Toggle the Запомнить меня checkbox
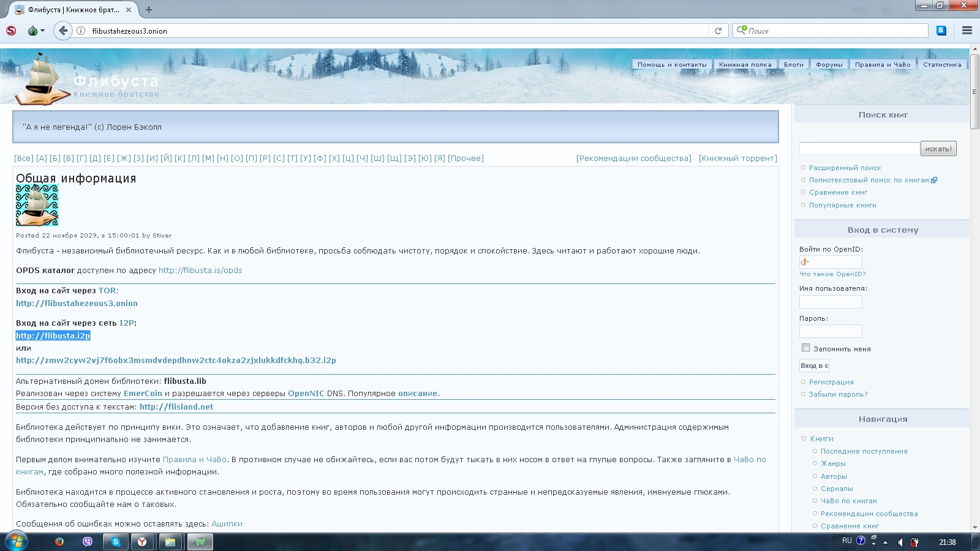This screenshot has height=551, width=980. [x=806, y=348]
